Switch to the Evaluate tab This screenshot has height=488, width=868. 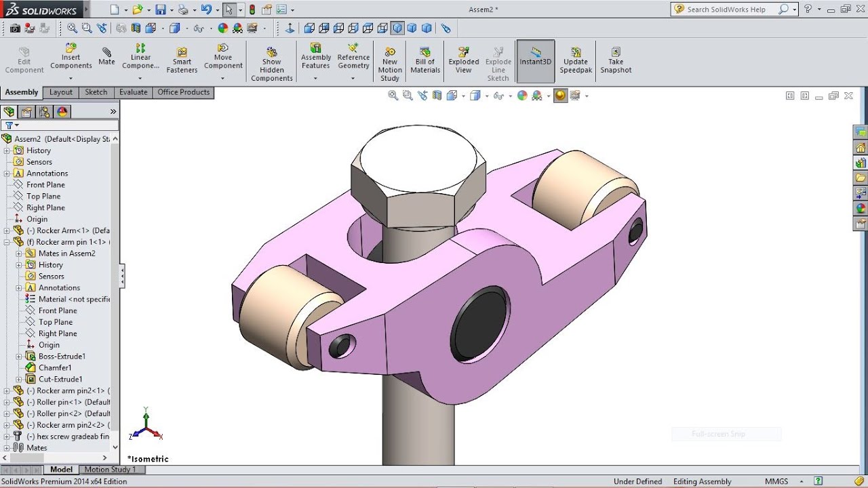tap(134, 92)
